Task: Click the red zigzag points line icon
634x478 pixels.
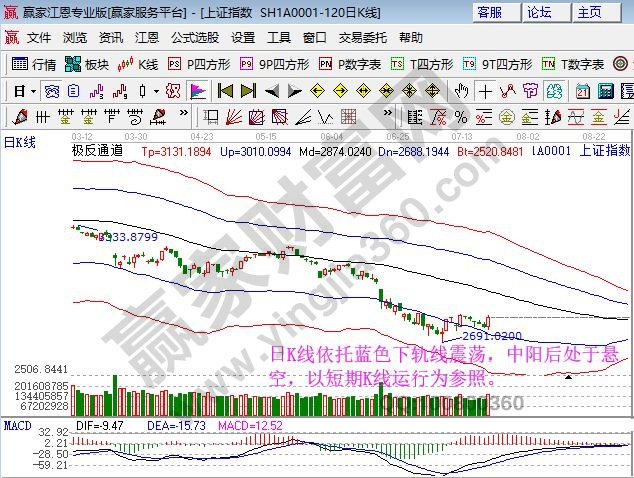Action: coord(508,91)
